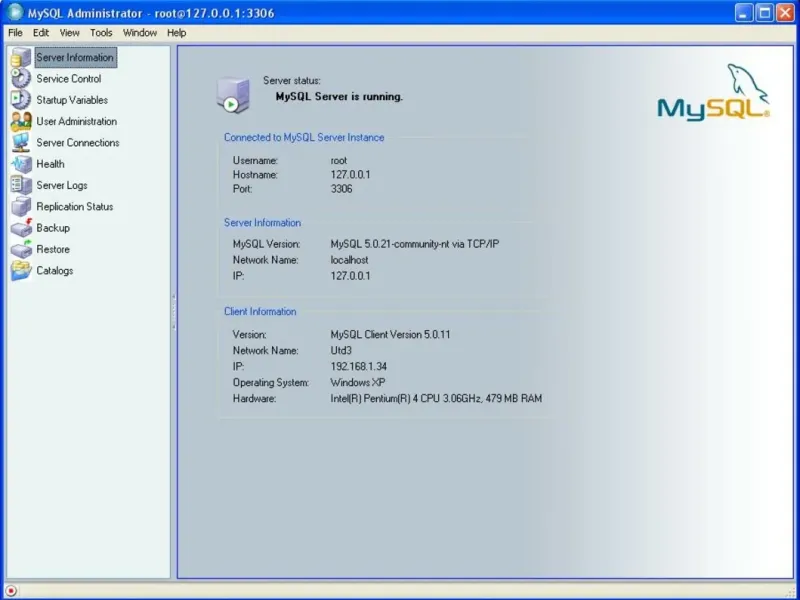Open the Help menu
Viewport: 800px width, 600px height.
click(177, 33)
